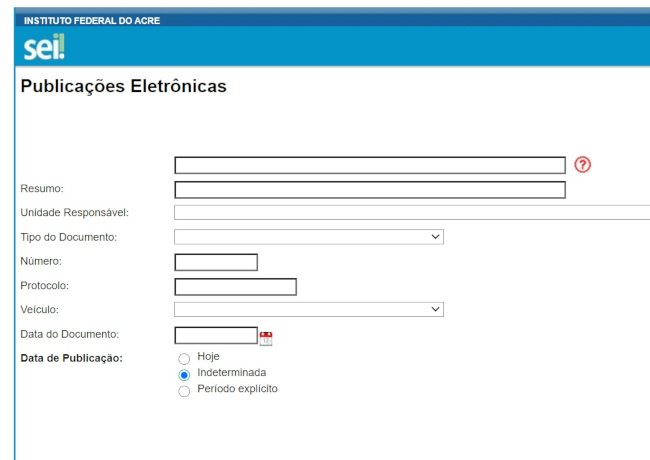The height and width of the screenshot is (460, 650).
Task: Click the Data de Publicação bold label
Action: click(x=71, y=359)
